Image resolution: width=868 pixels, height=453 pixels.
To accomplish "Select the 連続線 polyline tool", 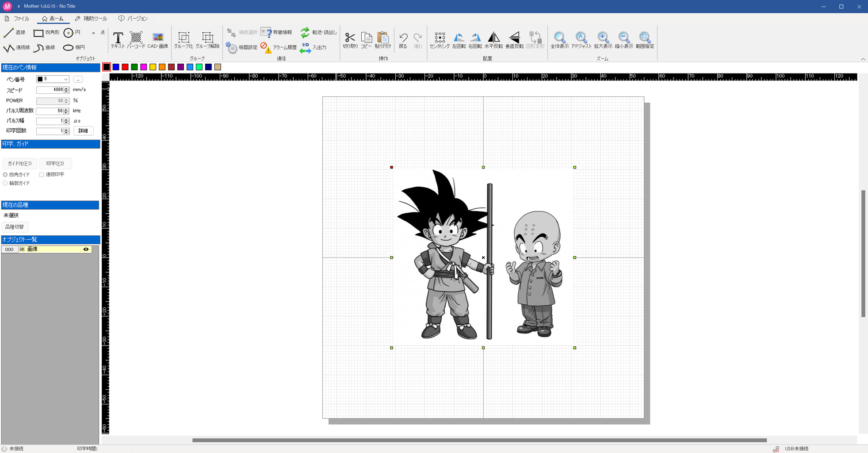I will [17, 47].
